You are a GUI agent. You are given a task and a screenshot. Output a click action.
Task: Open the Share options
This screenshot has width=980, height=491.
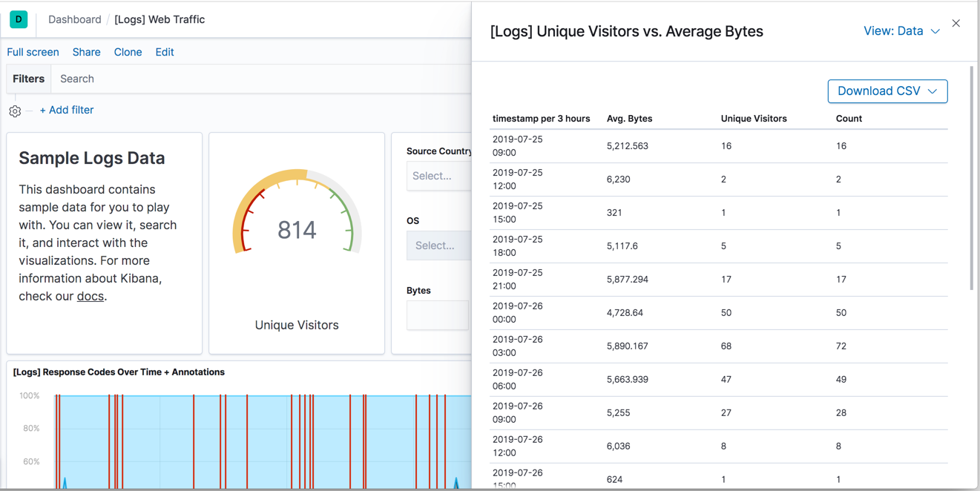(x=86, y=52)
